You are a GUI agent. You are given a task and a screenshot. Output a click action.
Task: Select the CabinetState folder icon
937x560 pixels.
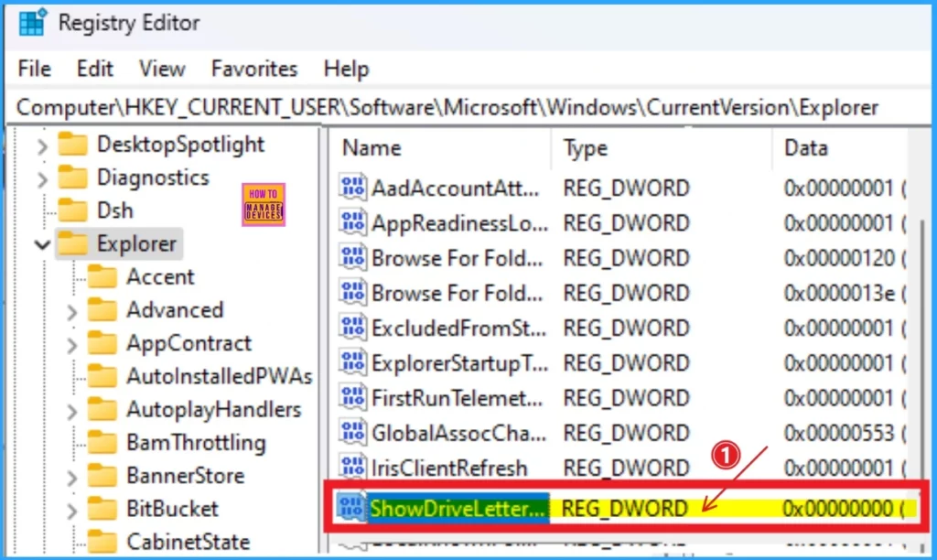coord(102,541)
